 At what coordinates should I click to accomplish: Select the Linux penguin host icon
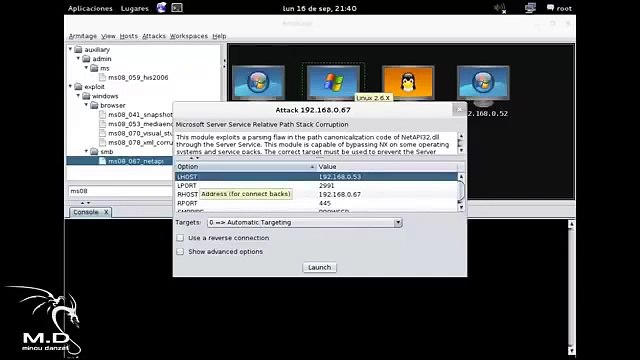pyautogui.click(x=408, y=82)
